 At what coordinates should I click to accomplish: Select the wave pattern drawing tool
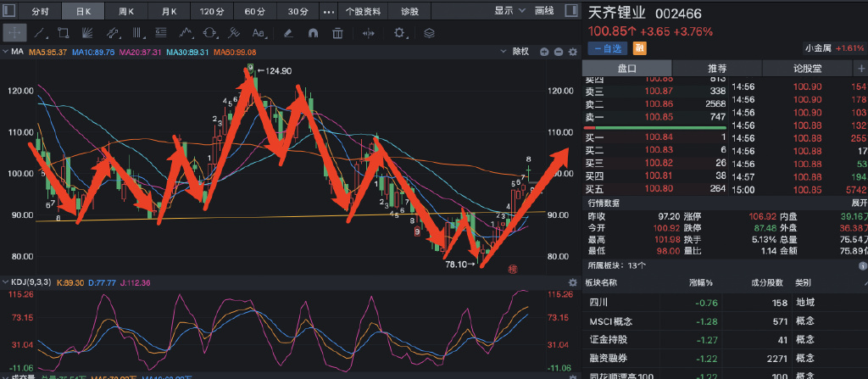[186, 33]
